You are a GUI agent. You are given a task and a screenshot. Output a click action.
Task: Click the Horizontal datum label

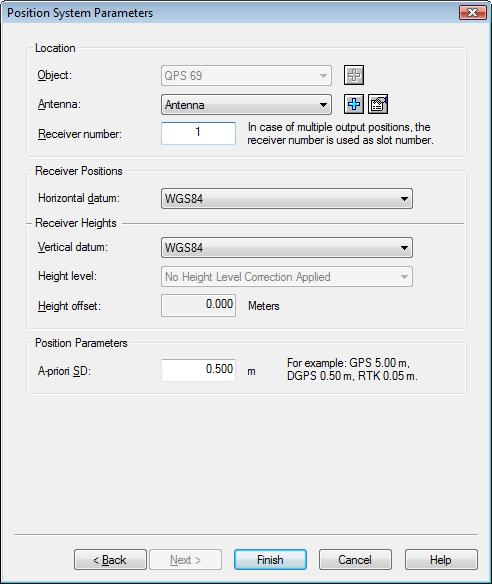pyautogui.click(x=79, y=198)
